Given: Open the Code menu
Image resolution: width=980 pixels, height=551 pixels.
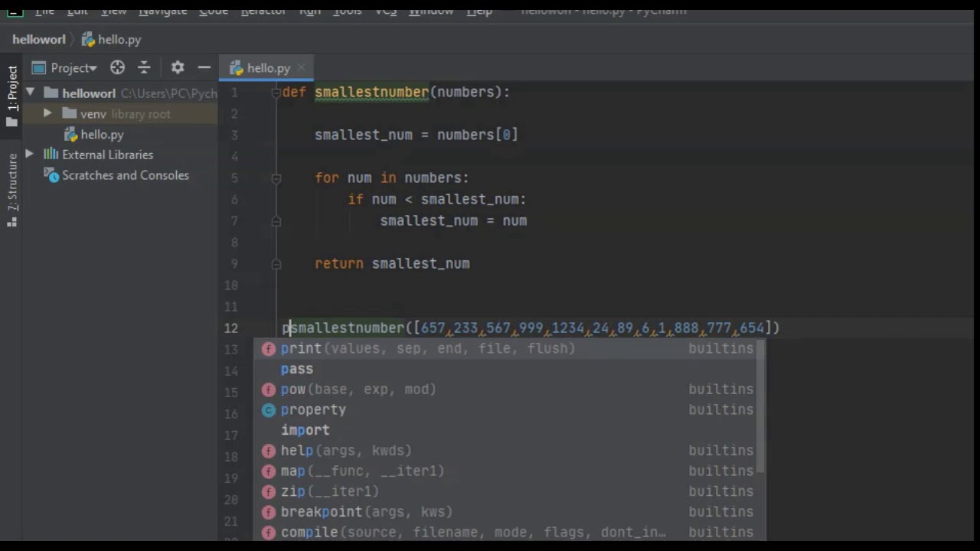Looking at the screenshot, I should (x=214, y=11).
